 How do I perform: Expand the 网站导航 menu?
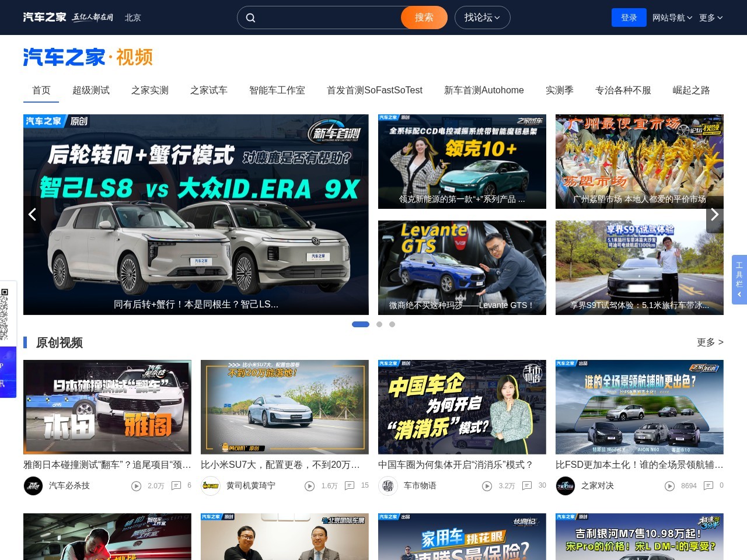click(672, 17)
